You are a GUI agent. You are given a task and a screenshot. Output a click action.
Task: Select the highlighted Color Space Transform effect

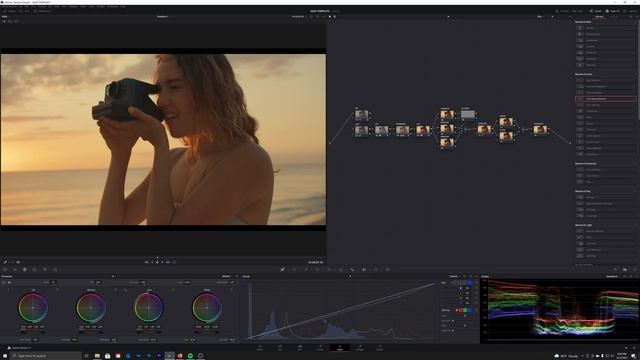605,99
